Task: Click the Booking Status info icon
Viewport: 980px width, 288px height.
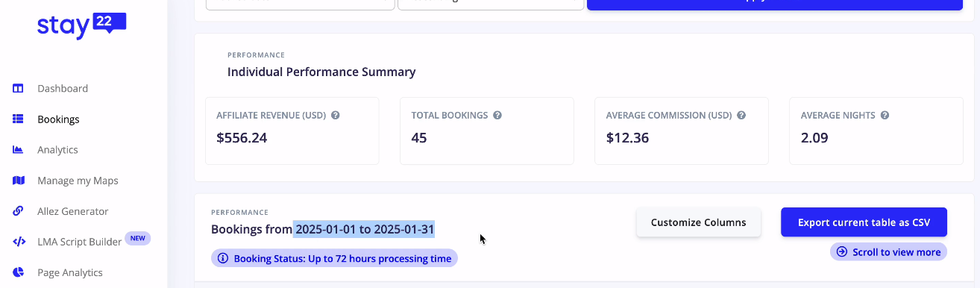Action: point(223,259)
